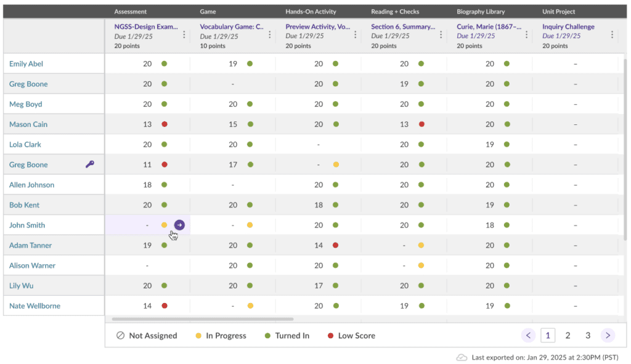
Task: Click Emily Abel's green dot under Assessment
Action: pos(165,64)
